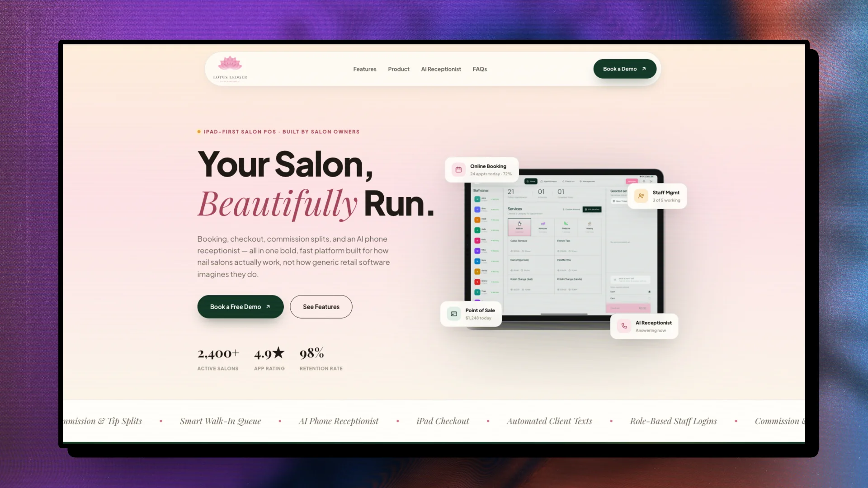Image resolution: width=868 pixels, height=488 pixels.
Task: Select the Cash payment radio button
Action: 649,292
